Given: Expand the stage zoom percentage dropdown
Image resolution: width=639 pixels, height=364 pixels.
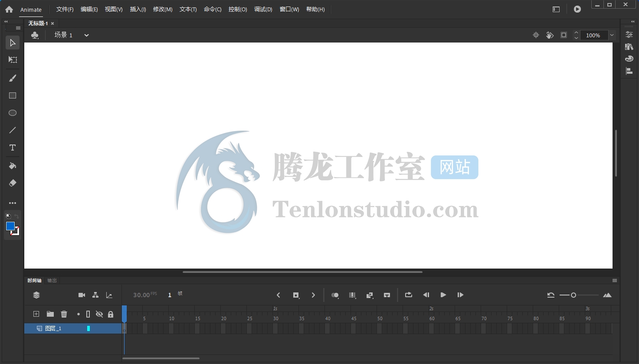Looking at the screenshot, I should pyautogui.click(x=612, y=35).
